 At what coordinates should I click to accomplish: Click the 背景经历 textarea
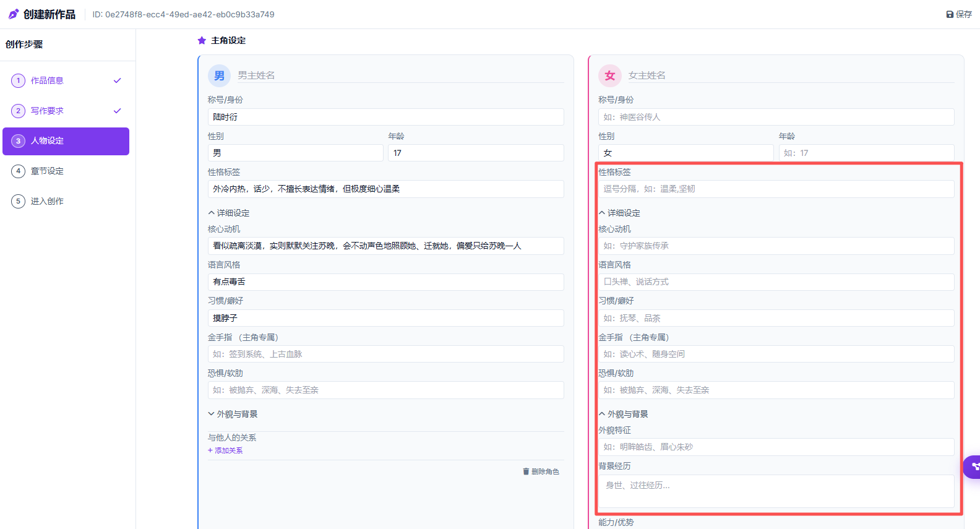tap(776, 491)
